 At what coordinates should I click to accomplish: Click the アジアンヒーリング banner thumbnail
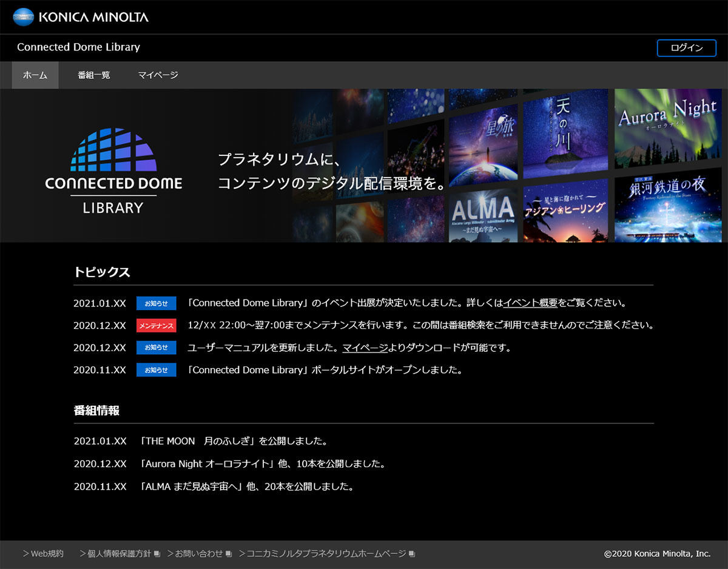coord(565,211)
